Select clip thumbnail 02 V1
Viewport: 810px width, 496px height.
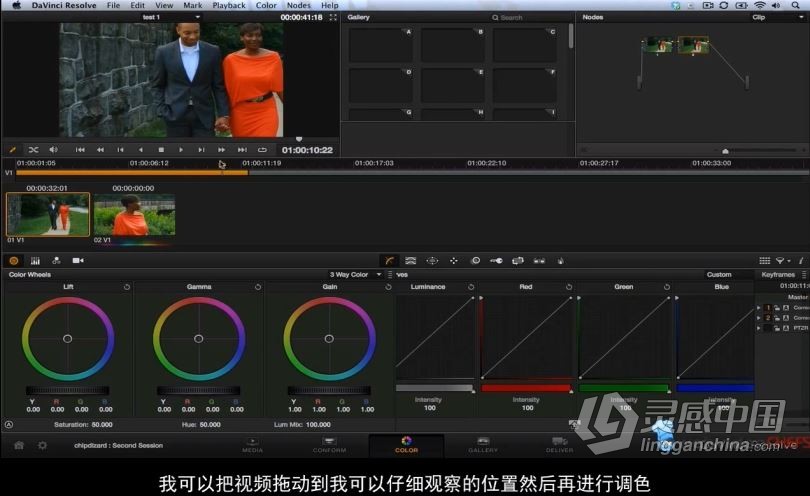tap(134, 214)
